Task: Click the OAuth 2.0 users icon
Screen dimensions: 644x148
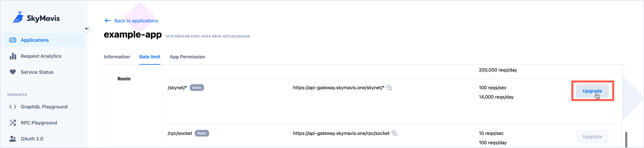Action: (x=13, y=139)
